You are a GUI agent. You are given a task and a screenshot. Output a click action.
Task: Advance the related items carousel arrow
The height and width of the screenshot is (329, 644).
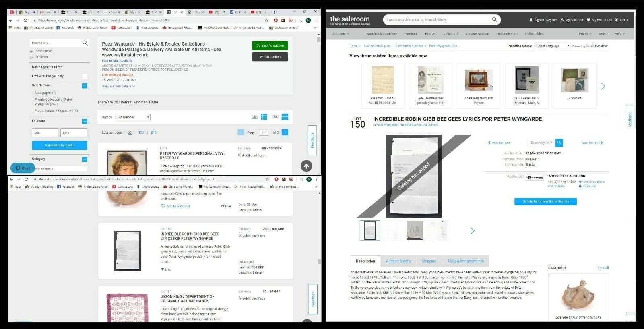click(603, 86)
